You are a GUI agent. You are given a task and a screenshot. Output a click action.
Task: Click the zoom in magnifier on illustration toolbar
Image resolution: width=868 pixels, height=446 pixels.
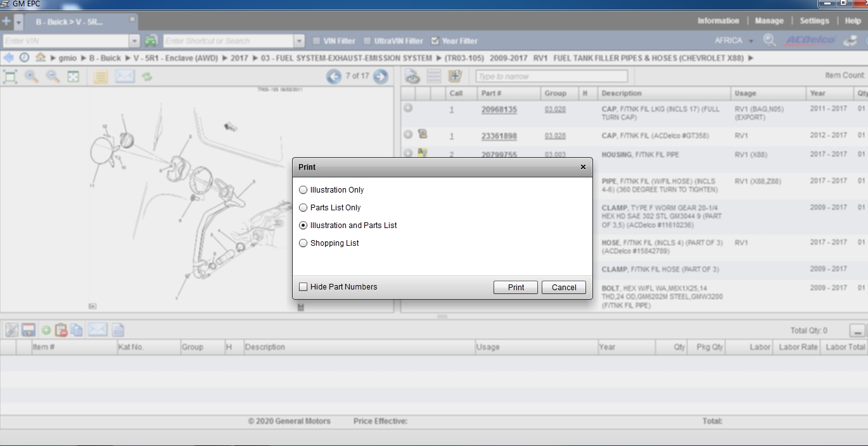tap(31, 77)
